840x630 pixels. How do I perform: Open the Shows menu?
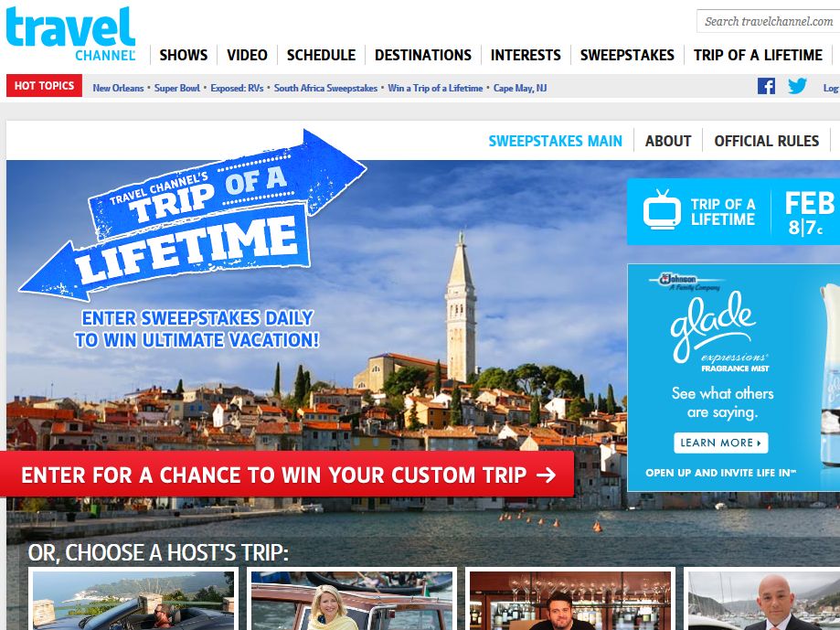click(183, 55)
